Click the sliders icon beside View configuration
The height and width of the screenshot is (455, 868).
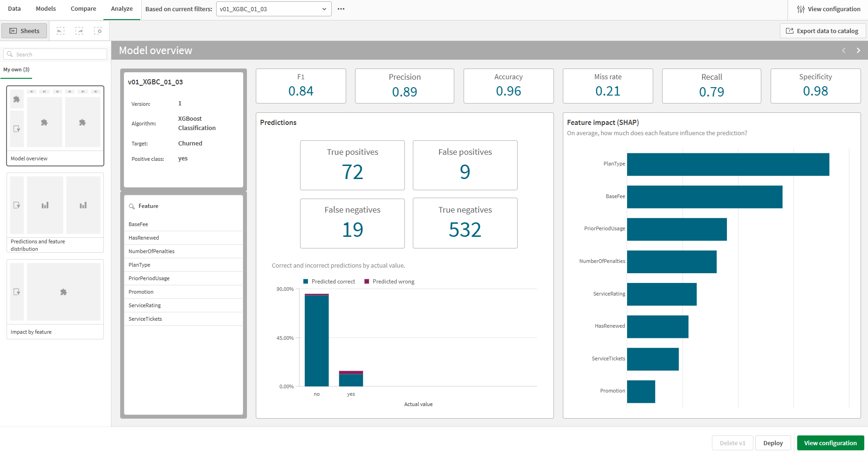[x=801, y=9]
